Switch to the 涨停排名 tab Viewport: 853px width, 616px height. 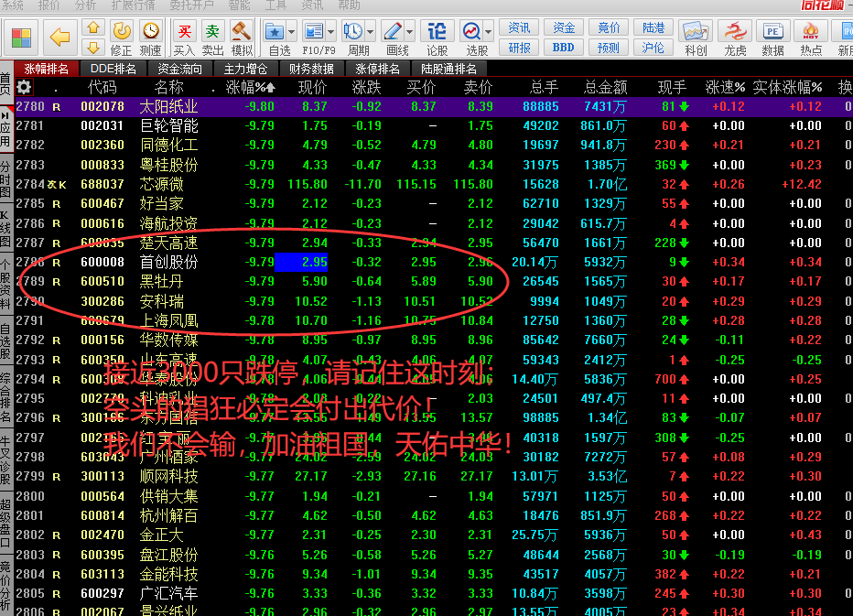pyautogui.click(x=378, y=70)
